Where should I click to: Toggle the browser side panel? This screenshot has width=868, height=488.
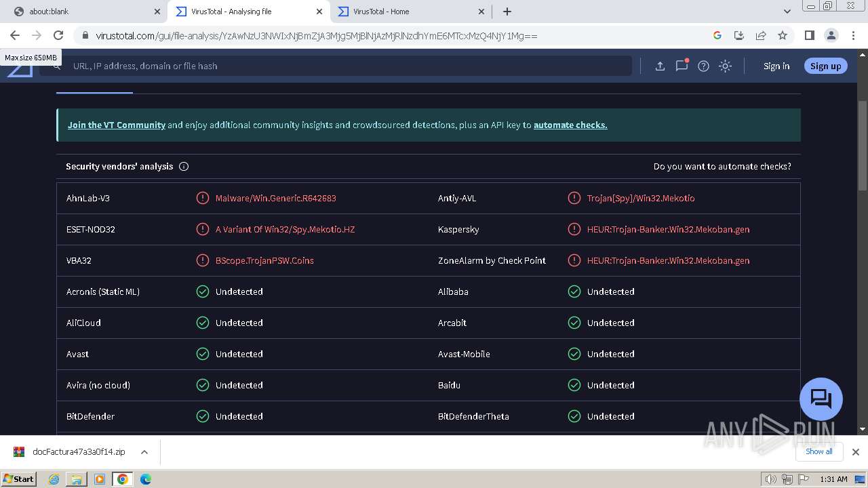[809, 35]
